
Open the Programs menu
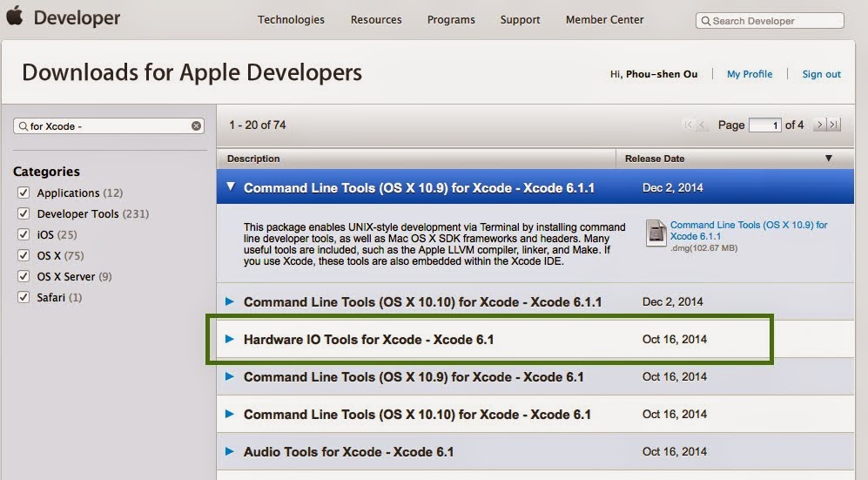click(451, 20)
